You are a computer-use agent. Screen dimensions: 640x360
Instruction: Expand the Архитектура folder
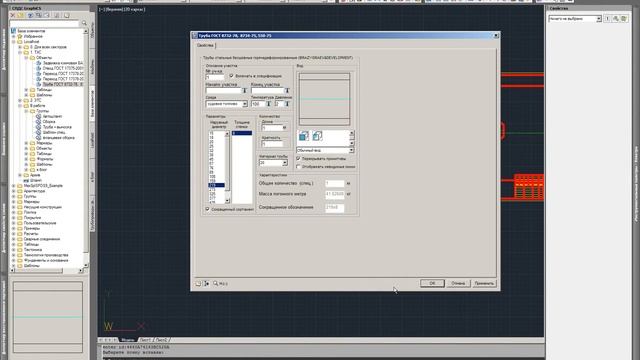[13, 191]
